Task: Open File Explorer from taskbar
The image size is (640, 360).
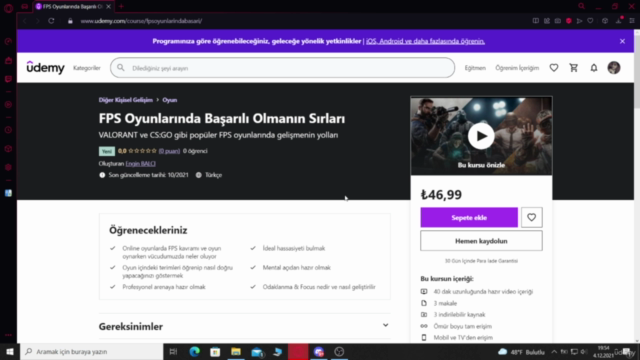Action: coord(236,351)
